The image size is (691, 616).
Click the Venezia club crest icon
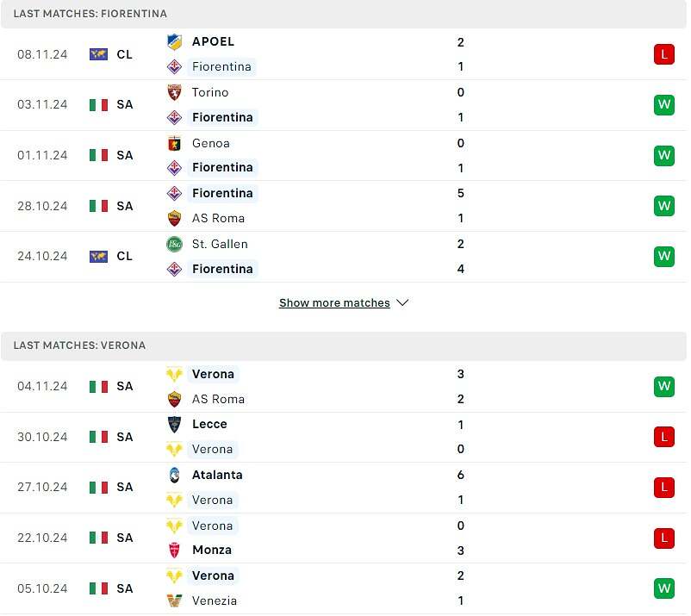pyautogui.click(x=175, y=601)
